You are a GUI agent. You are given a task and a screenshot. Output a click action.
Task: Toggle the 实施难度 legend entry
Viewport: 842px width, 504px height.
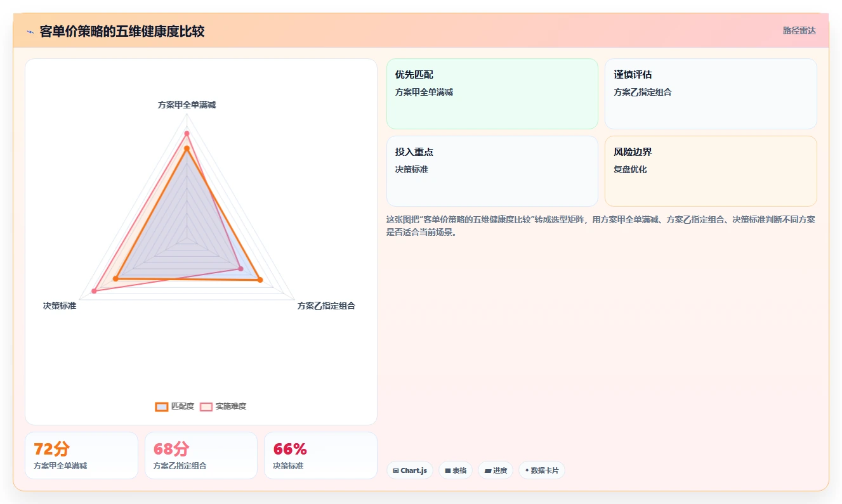click(x=223, y=406)
